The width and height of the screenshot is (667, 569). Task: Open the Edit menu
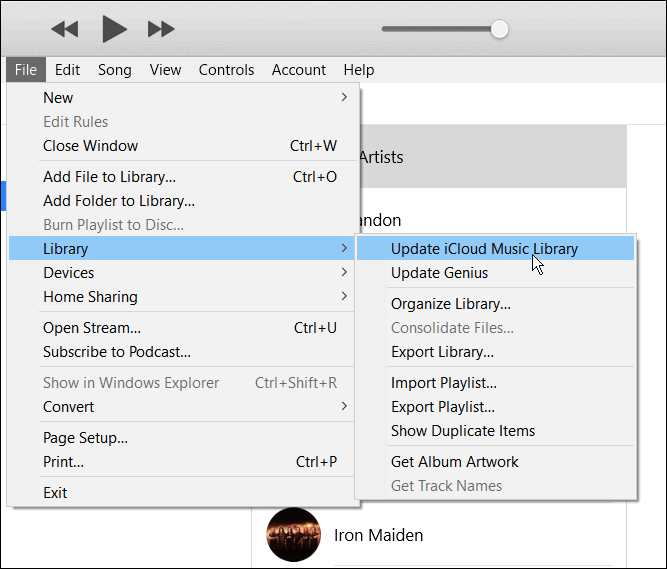[x=67, y=70]
